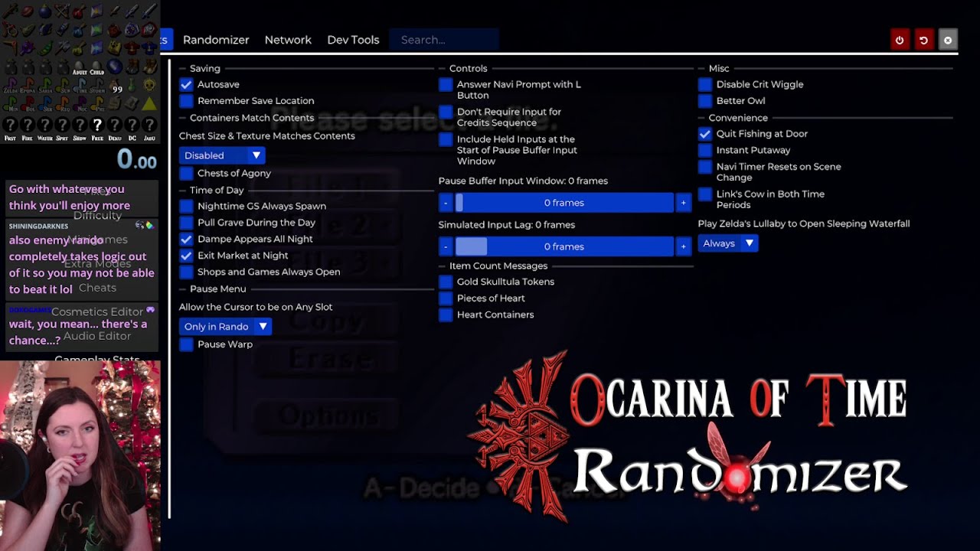Open the Dev Tools menu tab

(x=353, y=40)
